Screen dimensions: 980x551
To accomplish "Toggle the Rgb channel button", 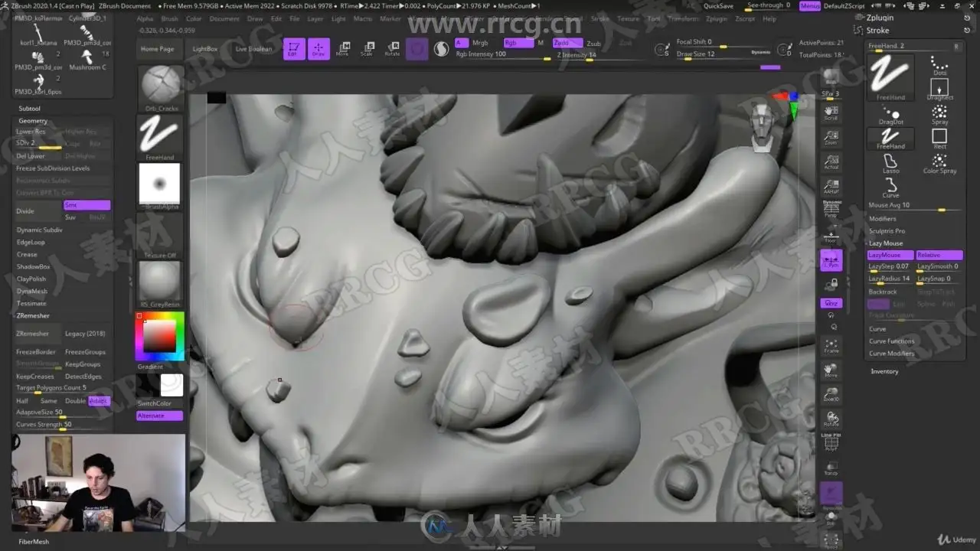I will tap(518, 43).
